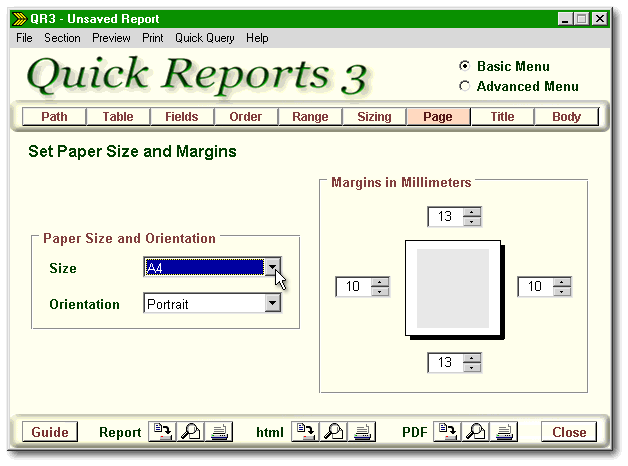The width and height of the screenshot is (628, 466).
Task: Click the html export icon
Action: tap(305, 432)
